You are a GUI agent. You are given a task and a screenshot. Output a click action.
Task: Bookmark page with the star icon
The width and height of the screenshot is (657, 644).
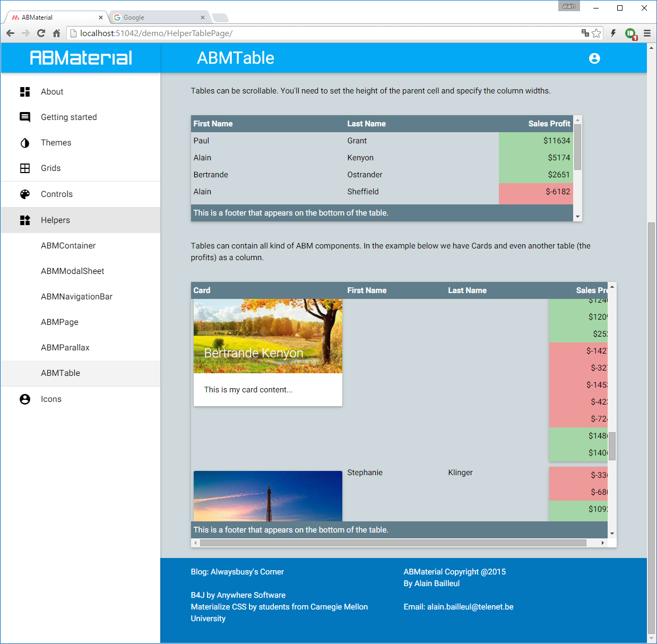point(597,33)
